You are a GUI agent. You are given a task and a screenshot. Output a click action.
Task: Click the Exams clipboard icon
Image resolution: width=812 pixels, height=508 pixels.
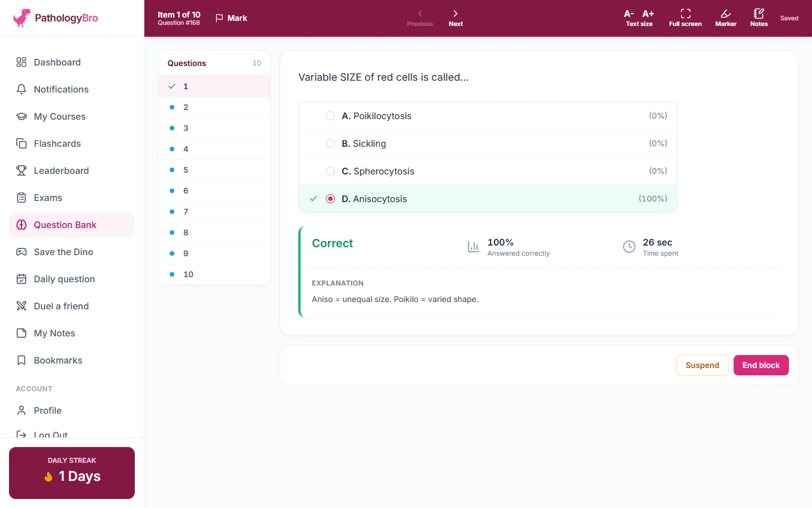[21, 198]
